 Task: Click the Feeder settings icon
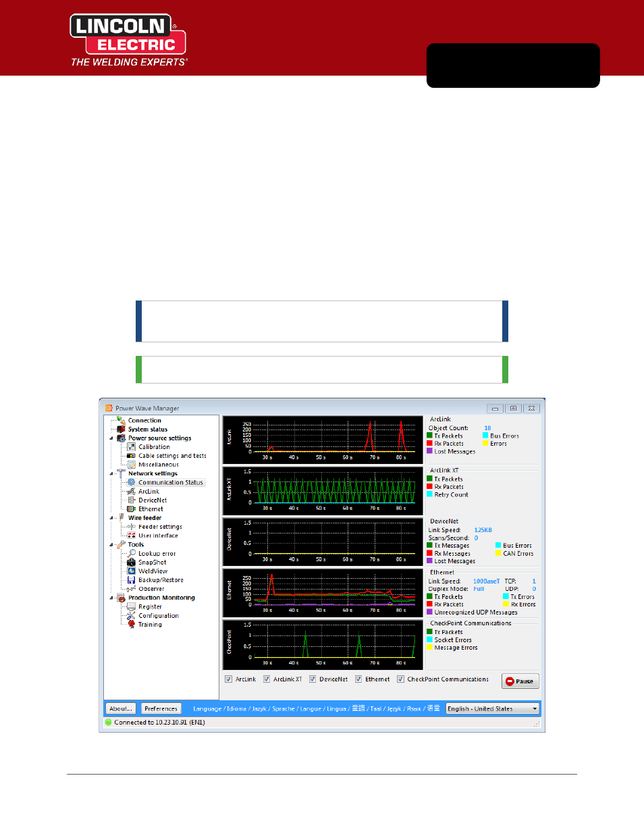[x=132, y=526]
